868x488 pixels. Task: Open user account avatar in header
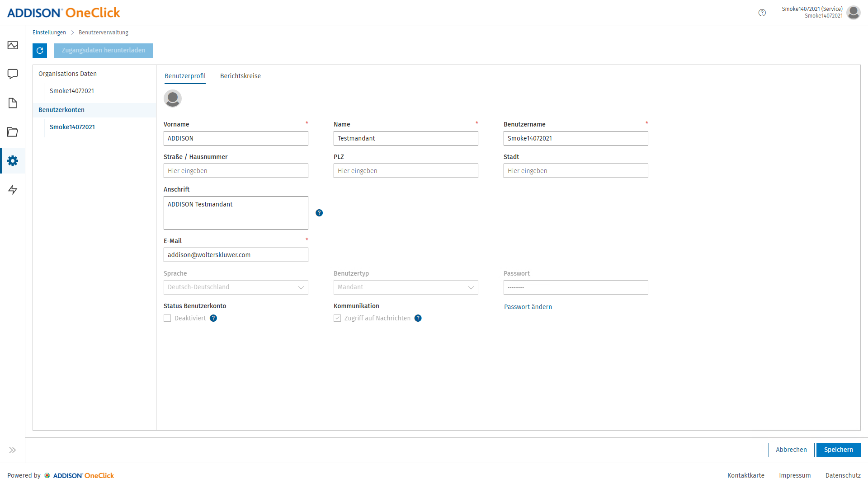coord(854,13)
